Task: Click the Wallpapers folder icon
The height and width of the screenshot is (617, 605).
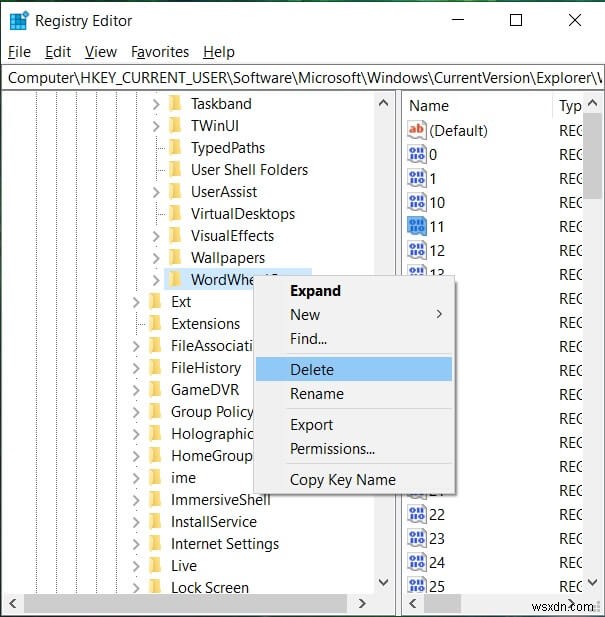Action: pyautogui.click(x=175, y=258)
